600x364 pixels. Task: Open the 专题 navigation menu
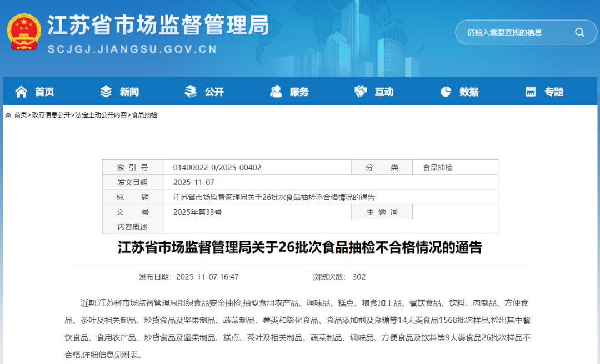point(554,92)
